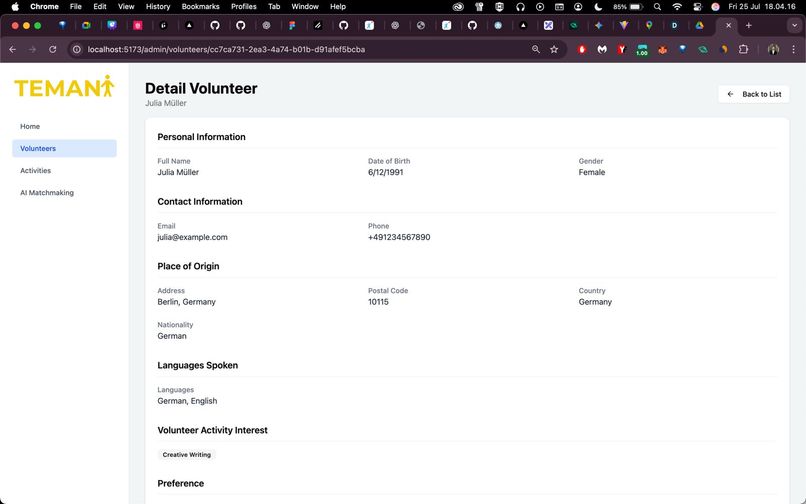
Task: Switch to the blue D tab
Action: click(x=674, y=25)
